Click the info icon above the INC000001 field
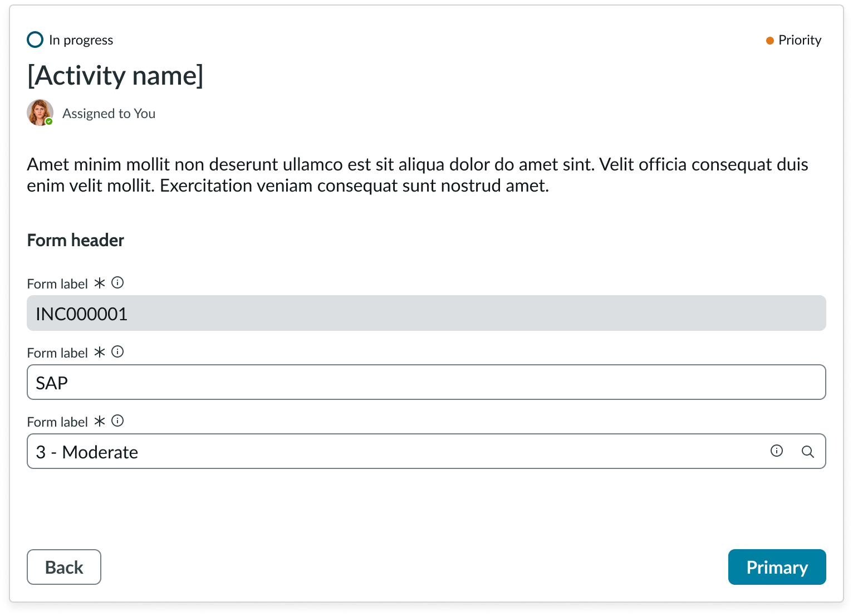853x616 pixels. click(117, 282)
